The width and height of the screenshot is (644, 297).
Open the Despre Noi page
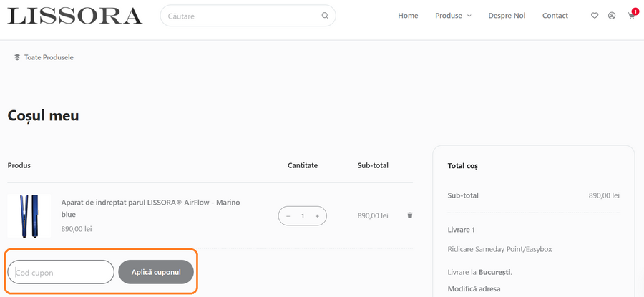click(x=507, y=16)
